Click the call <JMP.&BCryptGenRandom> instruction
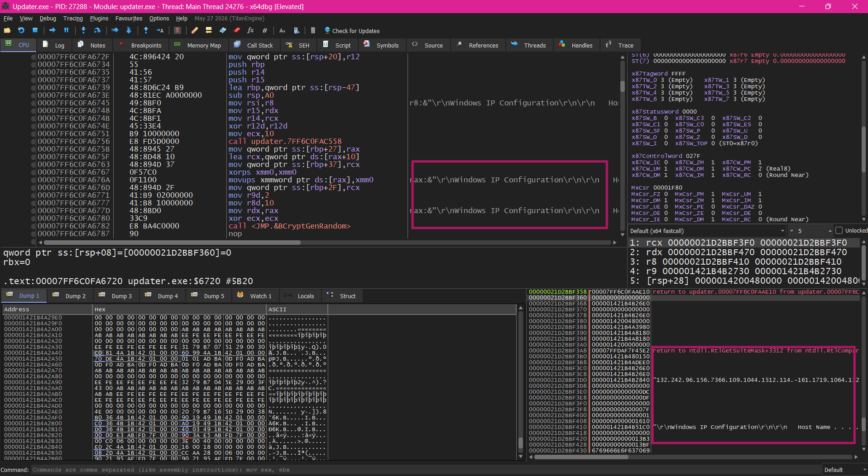 point(289,226)
